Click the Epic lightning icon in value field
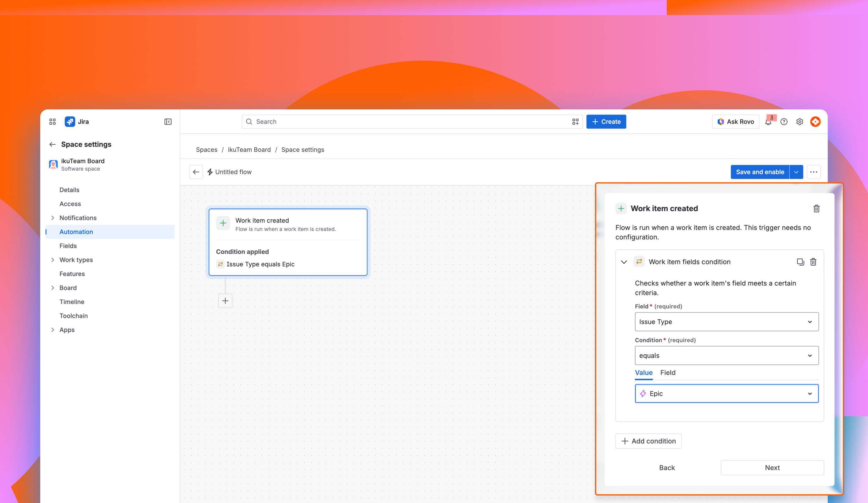This screenshot has height=503, width=868. click(x=643, y=394)
